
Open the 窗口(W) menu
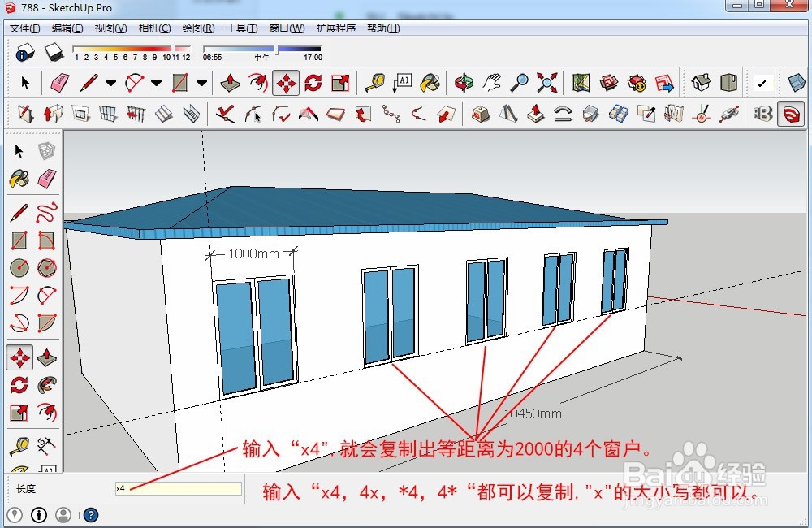click(287, 28)
